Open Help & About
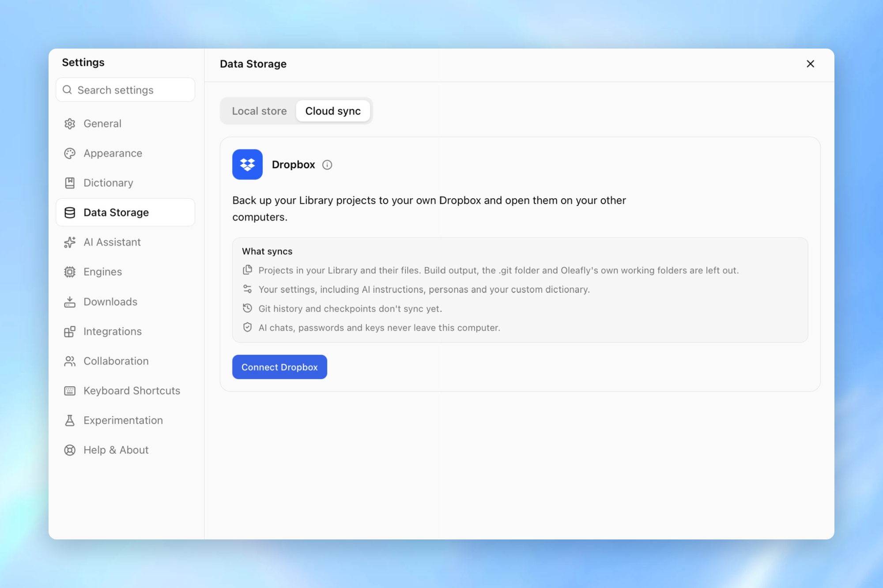883x588 pixels. [x=125, y=450]
